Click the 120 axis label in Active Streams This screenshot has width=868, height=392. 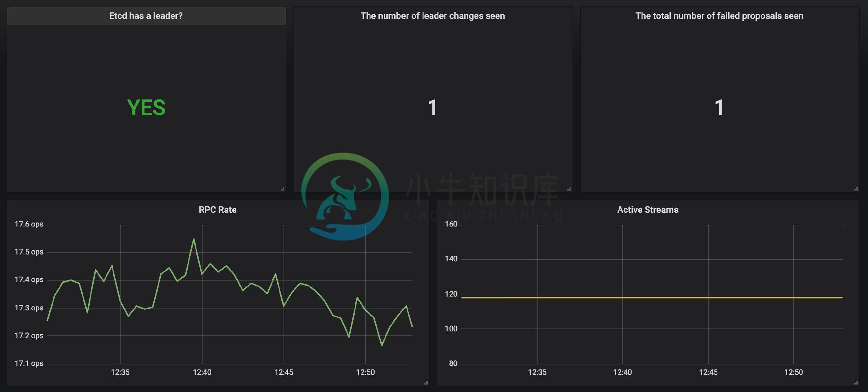[451, 294]
